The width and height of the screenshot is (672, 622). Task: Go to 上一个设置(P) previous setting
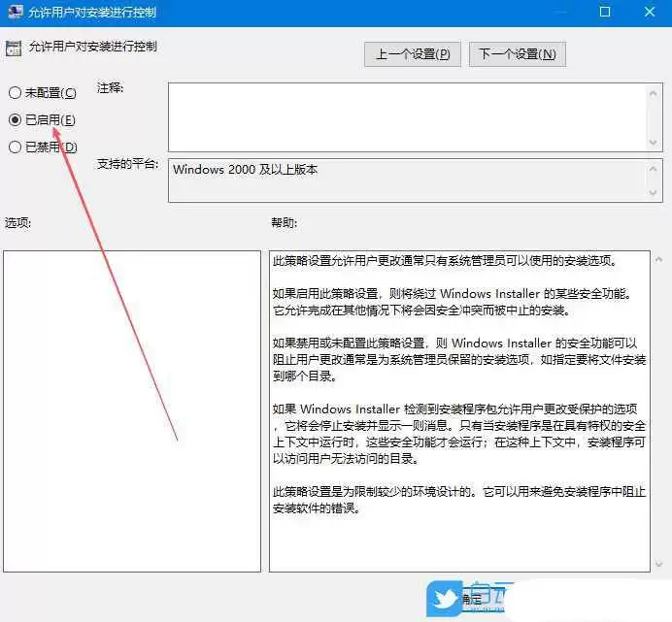point(413,54)
